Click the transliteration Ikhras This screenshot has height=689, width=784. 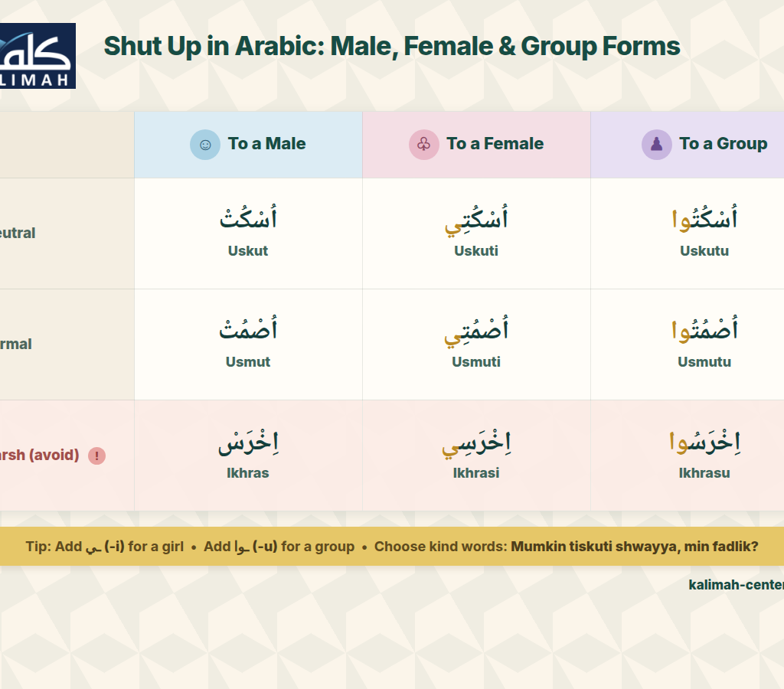coord(248,473)
